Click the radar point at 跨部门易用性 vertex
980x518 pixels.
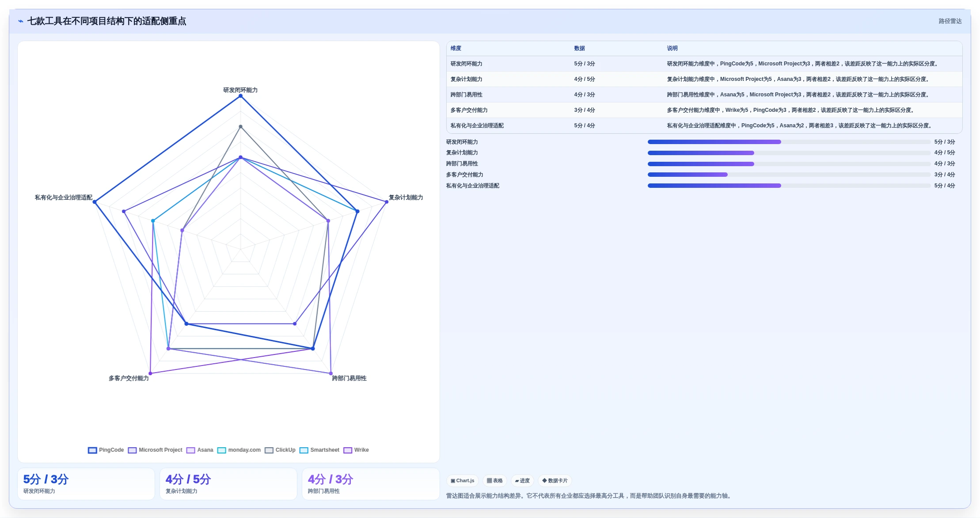[331, 373]
